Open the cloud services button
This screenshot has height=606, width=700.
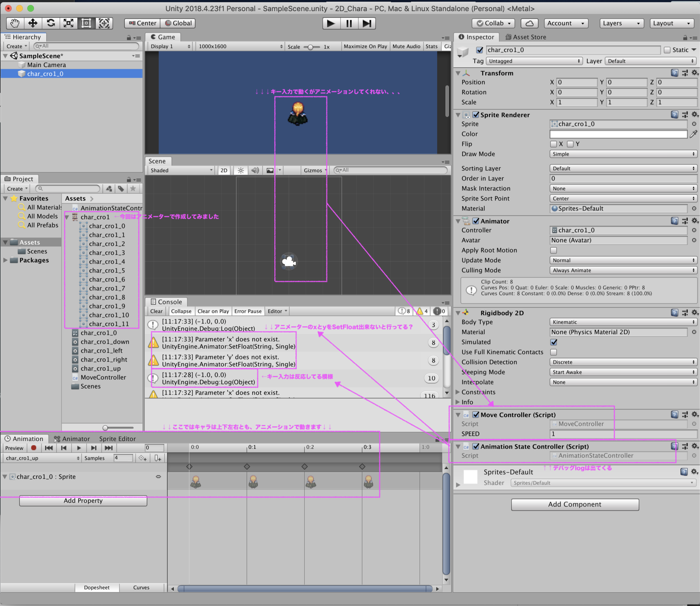(x=530, y=23)
